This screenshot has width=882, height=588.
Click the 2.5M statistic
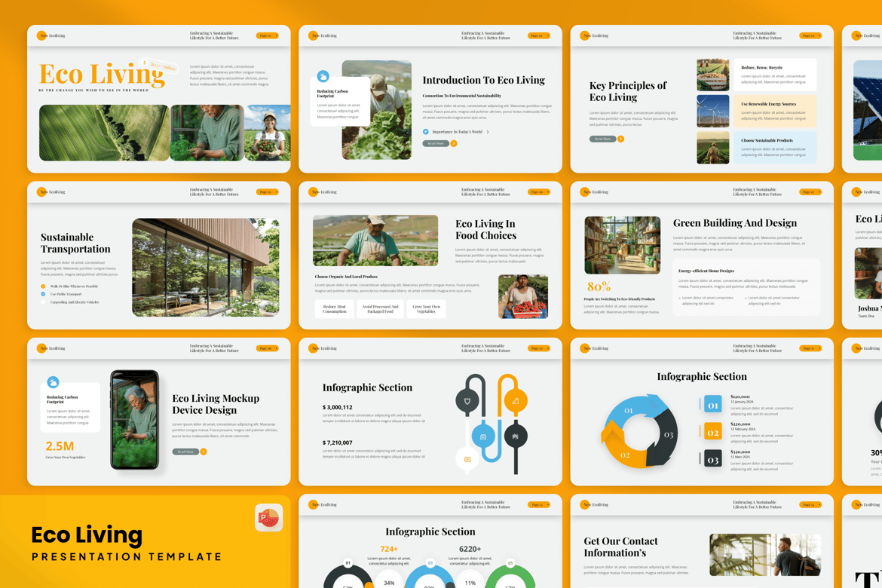coord(60,446)
